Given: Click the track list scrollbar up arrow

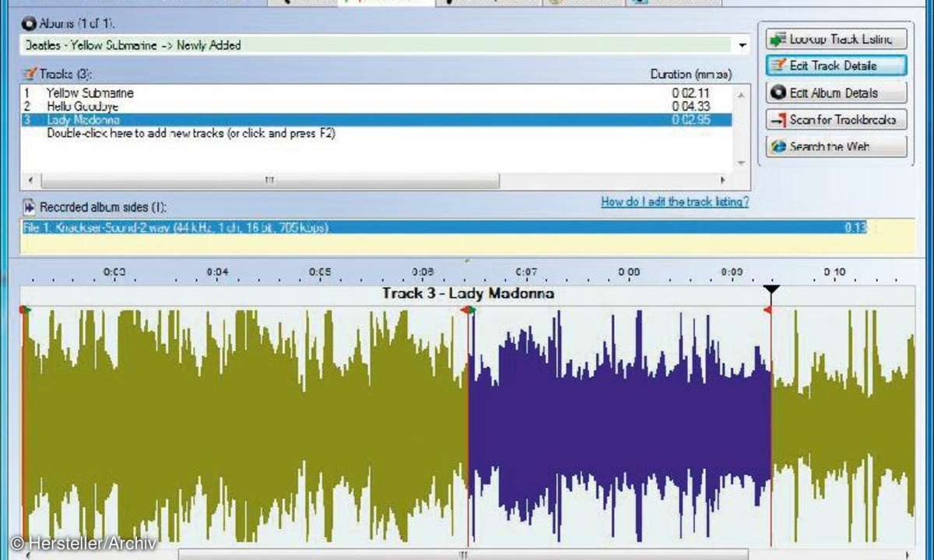Looking at the screenshot, I should (x=741, y=94).
